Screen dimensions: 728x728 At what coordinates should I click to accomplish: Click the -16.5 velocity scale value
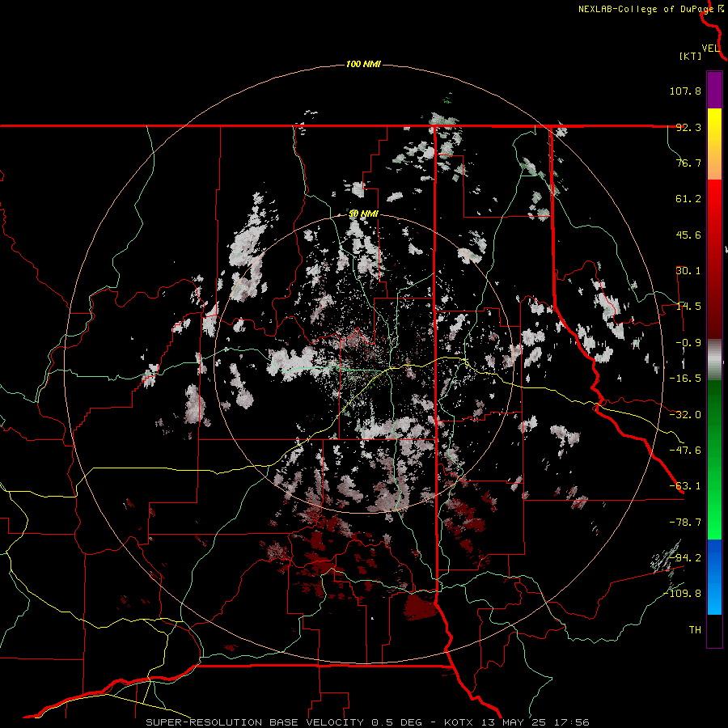tap(685, 379)
